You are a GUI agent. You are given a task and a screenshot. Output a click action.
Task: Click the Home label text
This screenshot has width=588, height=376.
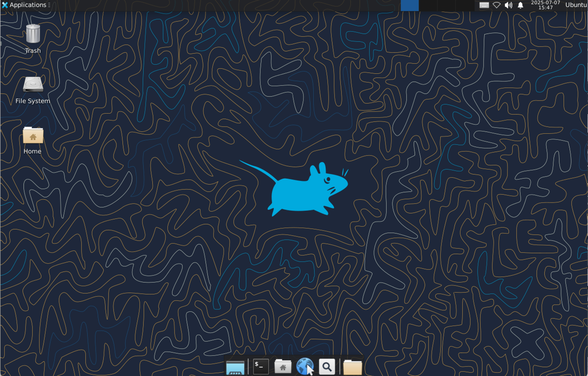32,151
